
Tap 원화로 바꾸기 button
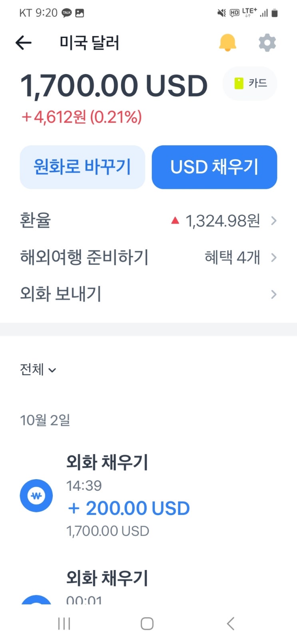(82, 167)
